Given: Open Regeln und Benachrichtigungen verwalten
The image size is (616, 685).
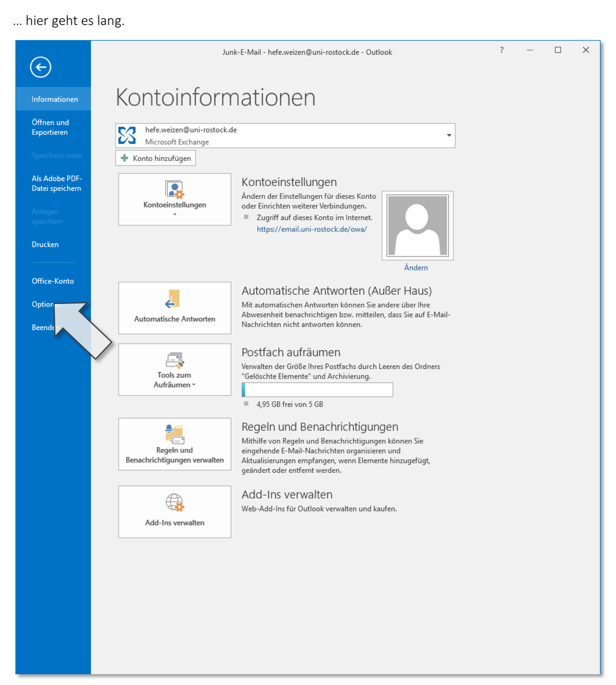Looking at the screenshot, I should click(x=175, y=444).
